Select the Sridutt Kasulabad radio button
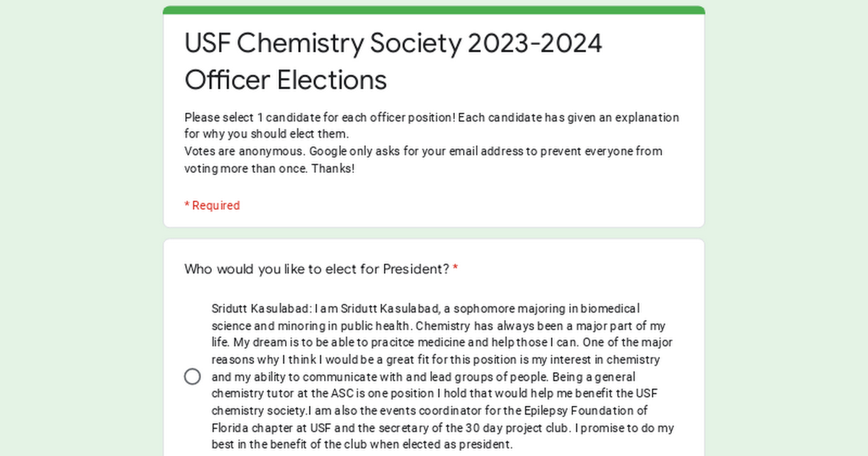This screenshot has width=868, height=456. (192, 376)
